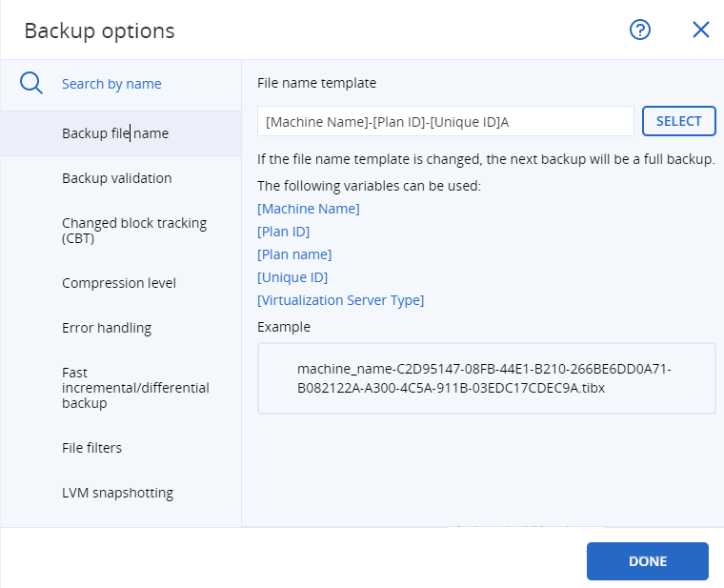Open LVM snapshotting option
Viewport: 724px width, 588px height.
point(121,493)
